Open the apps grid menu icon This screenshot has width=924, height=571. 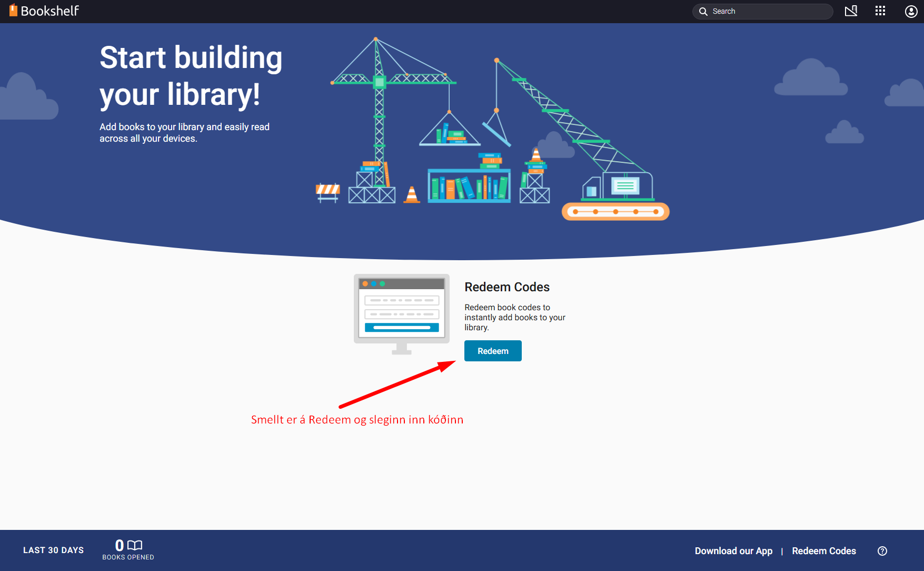click(880, 11)
